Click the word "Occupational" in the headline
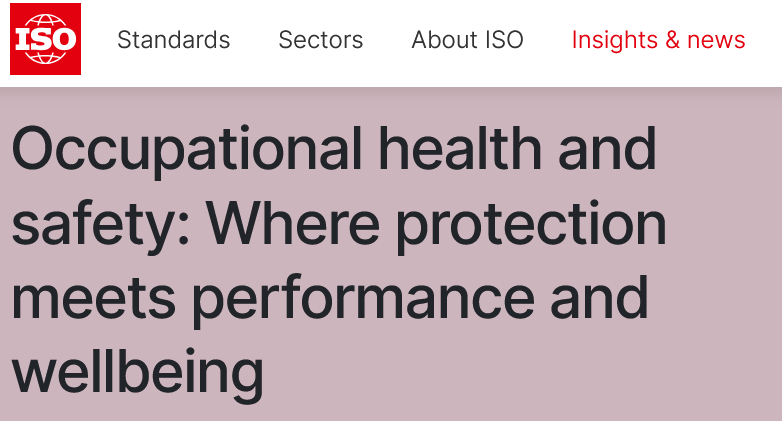The width and height of the screenshot is (782, 421). tap(187, 151)
